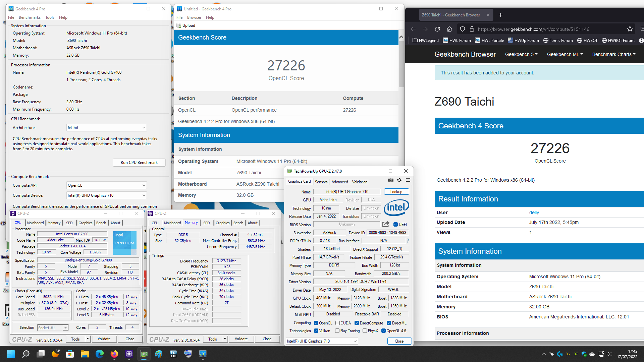
Task: Switch to Sensors tab in GPU-Z
Action: 321,182
